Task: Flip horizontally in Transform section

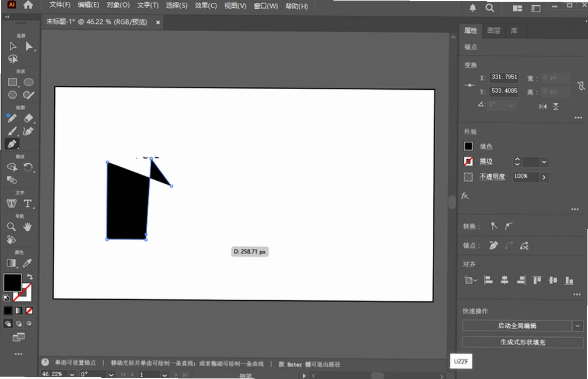Action: (542, 107)
